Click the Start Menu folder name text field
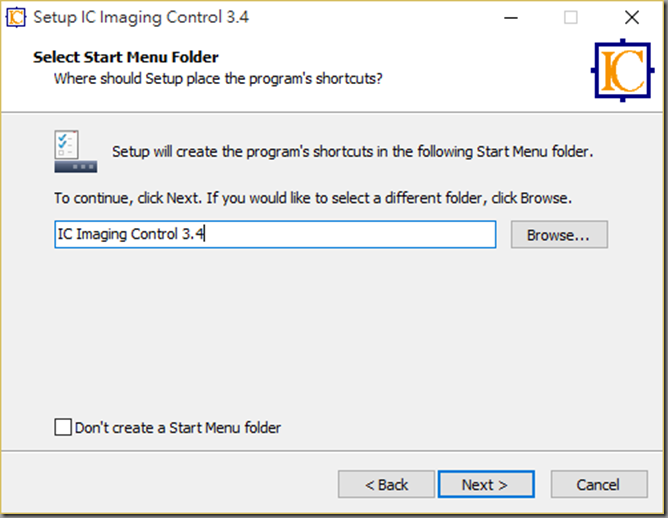668x518 pixels. [x=275, y=234]
